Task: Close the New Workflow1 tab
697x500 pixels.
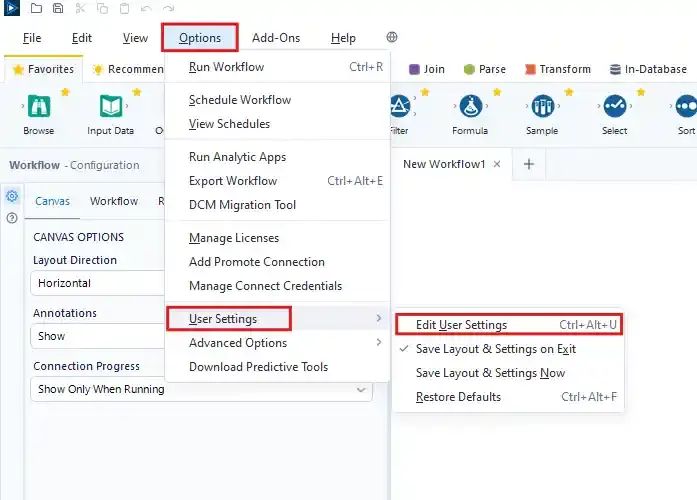Action: coord(497,164)
